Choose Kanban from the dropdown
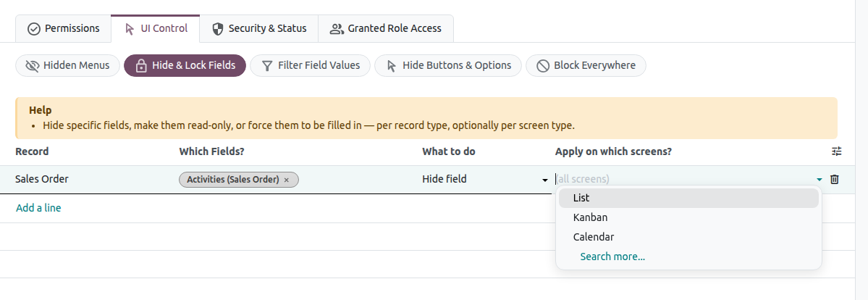The width and height of the screenshot is (868, 300). [688, 217]
